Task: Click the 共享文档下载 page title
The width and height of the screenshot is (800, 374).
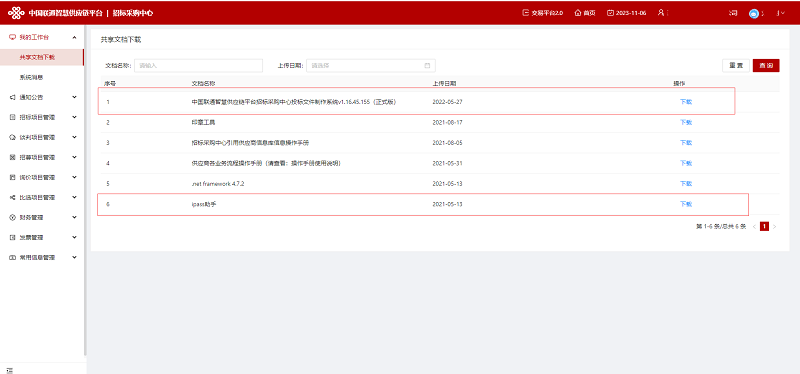Action: 120,39
